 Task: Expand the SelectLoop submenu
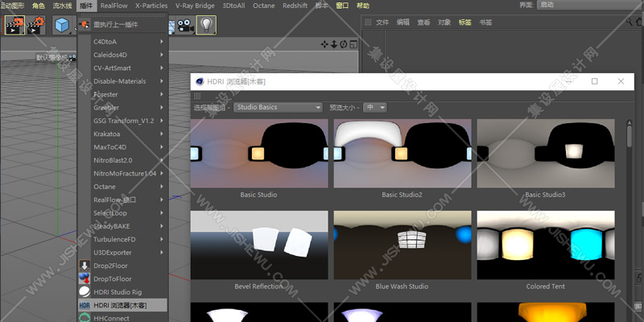[x=122, y=213]
